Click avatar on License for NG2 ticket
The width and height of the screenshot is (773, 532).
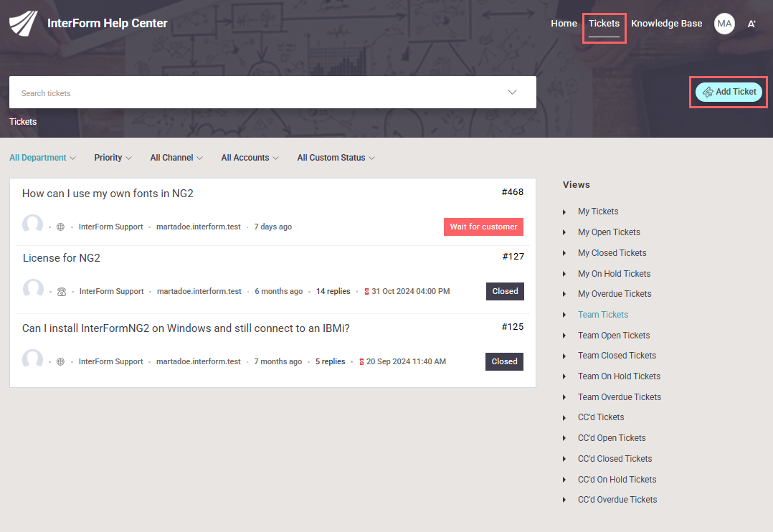pos(33,288)
